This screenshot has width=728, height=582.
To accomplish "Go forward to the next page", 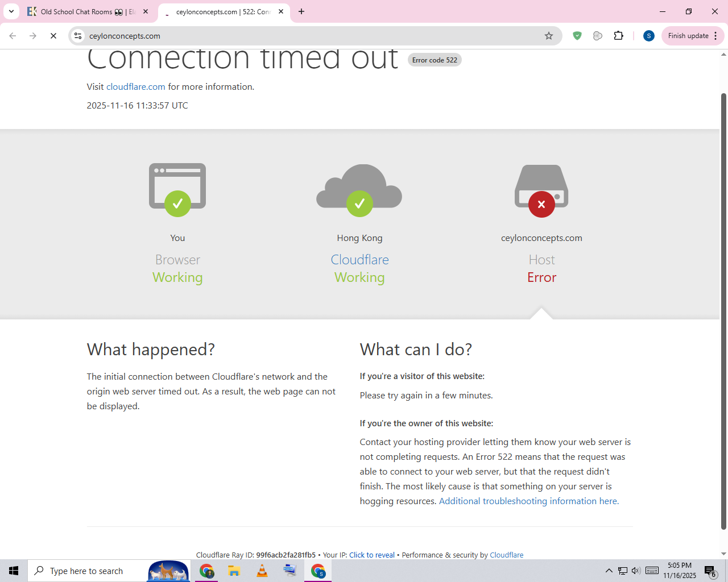I will pos(33,36).
